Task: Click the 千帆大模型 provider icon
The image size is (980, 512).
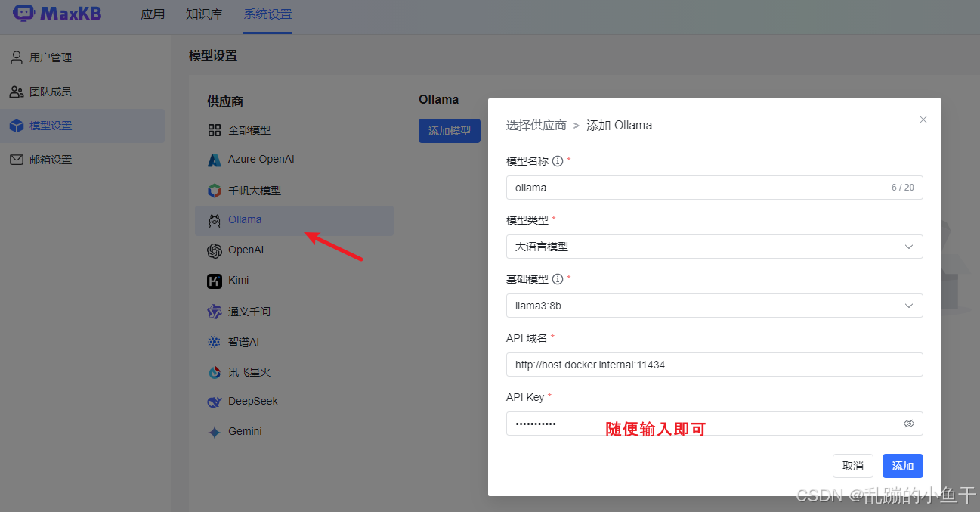Action: (x=215, y=191)
